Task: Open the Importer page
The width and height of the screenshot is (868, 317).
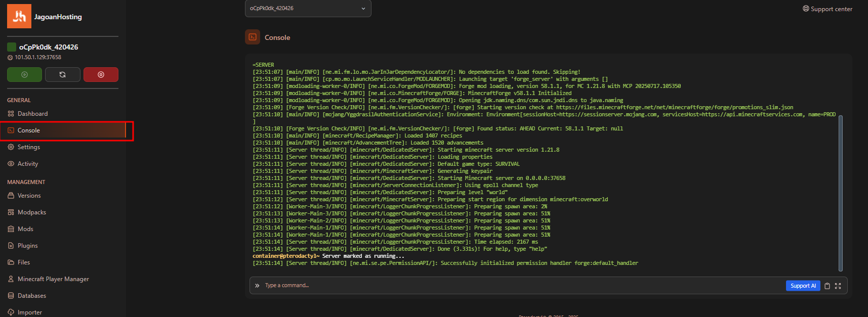Action: coord(63,312)
